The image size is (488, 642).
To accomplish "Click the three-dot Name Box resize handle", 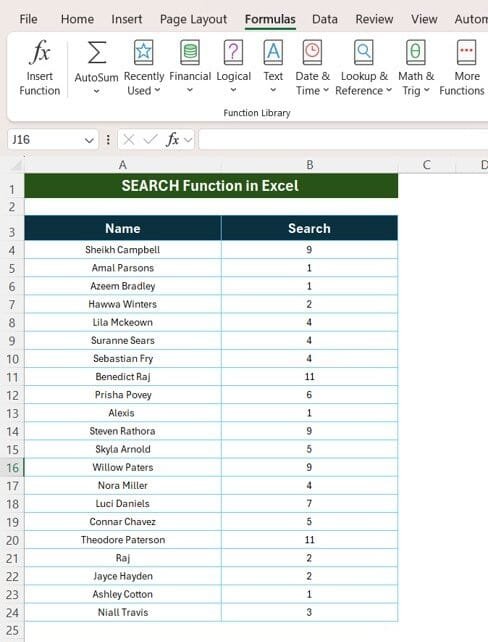I will pyautogui.click(x=108, y=140).
